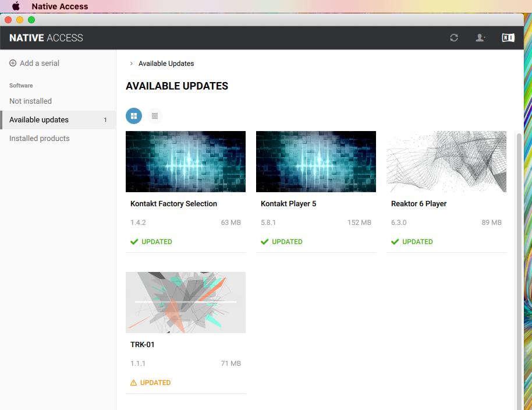Image resolution: width=532 pixels, height=410 pixels.
Task: Open Kontakt Factory Selection thumbnail
Action: click(x=186, y=161)
